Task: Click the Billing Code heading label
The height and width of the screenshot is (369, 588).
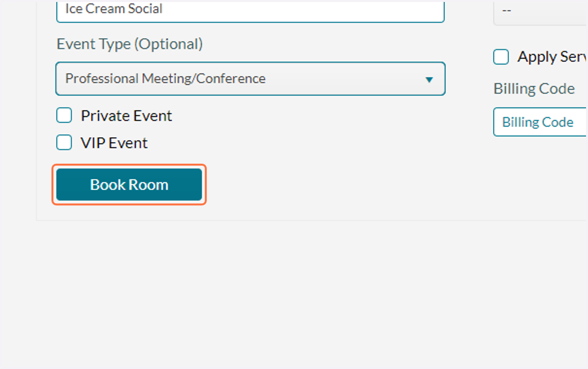Action: (534, 89)
